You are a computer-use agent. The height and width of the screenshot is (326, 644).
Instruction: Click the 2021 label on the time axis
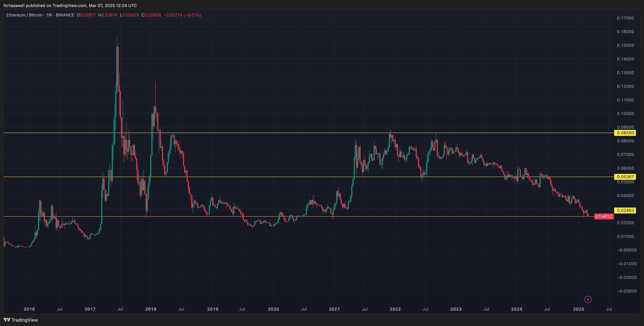click(x=334, y=309)
